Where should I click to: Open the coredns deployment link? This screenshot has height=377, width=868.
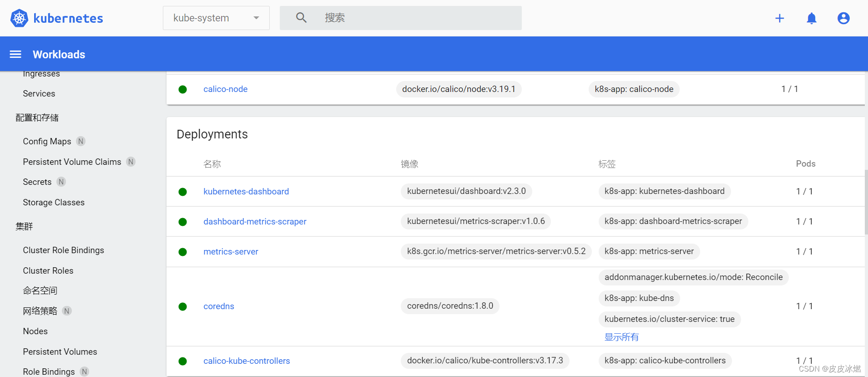[219, 306]
